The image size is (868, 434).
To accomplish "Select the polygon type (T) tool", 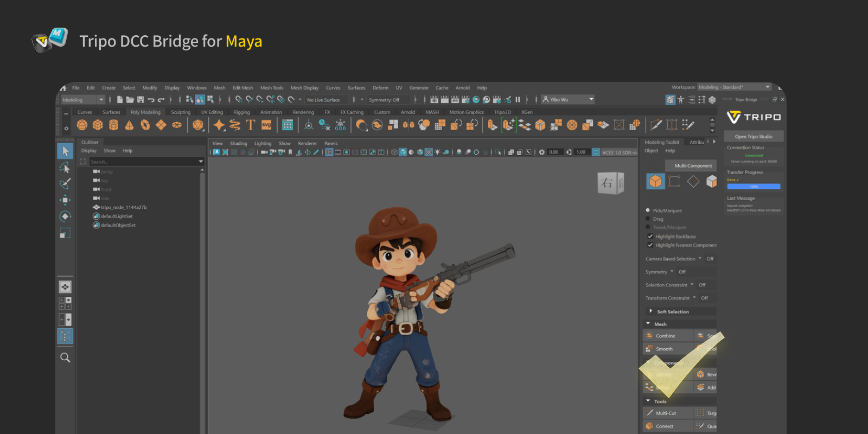I will [250, 125].
